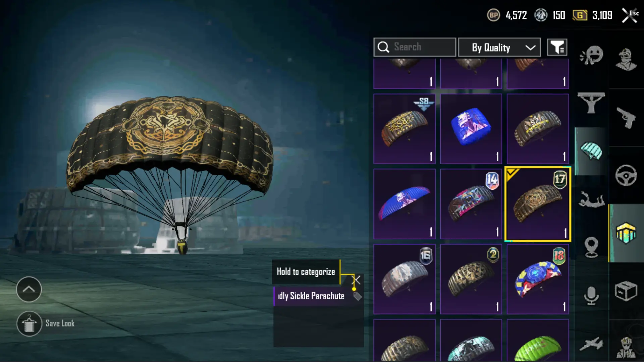Viewport: 644px width, 362px height.
Task: Expand the By Quality sort dropdown
Action: pyautogui.click(x=499, y=47)
